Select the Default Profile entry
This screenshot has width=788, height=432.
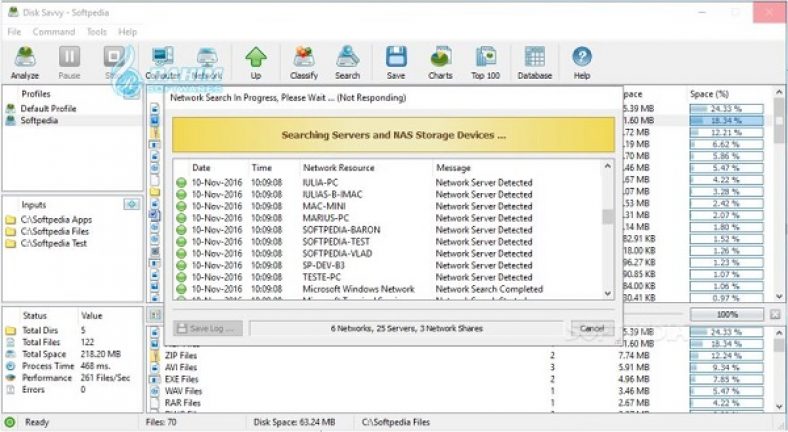click(x=48, y=109)
